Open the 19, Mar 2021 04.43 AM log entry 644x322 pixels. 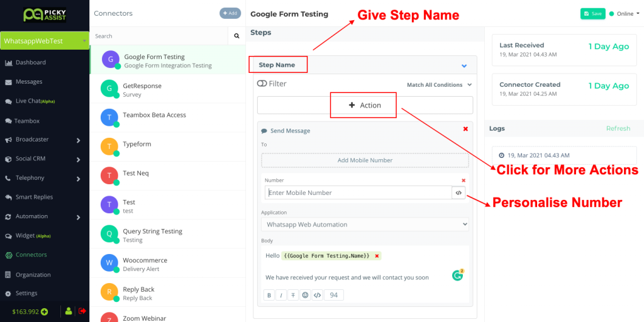[564, 156]
